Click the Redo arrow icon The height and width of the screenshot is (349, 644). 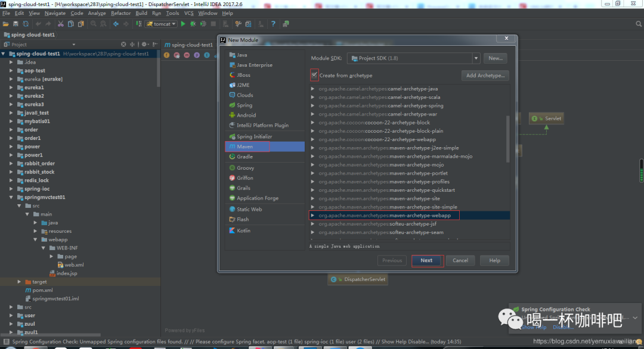48,24
